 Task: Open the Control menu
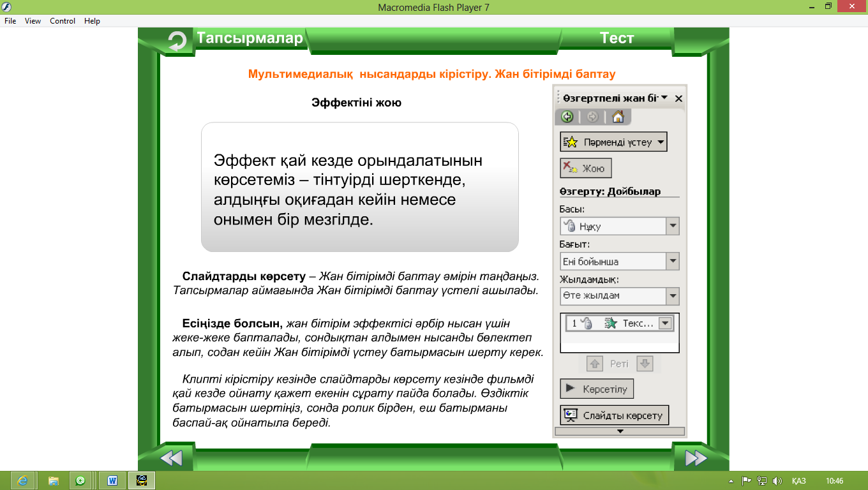[x=63, y=21]
